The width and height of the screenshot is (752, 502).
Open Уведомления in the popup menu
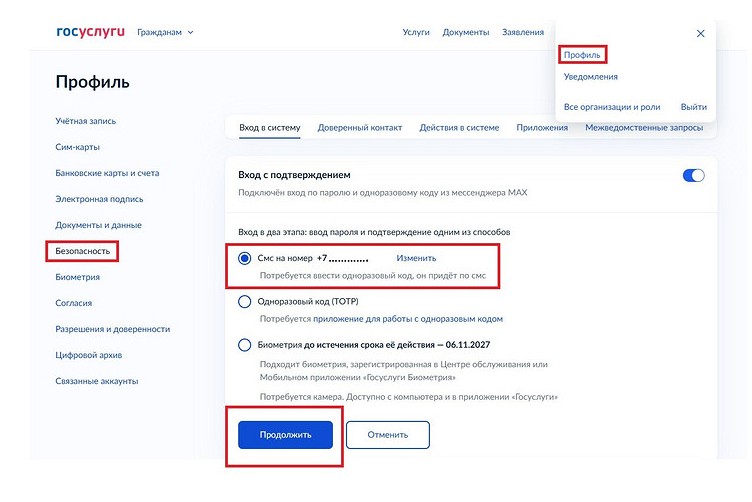(x=590, y=76)
